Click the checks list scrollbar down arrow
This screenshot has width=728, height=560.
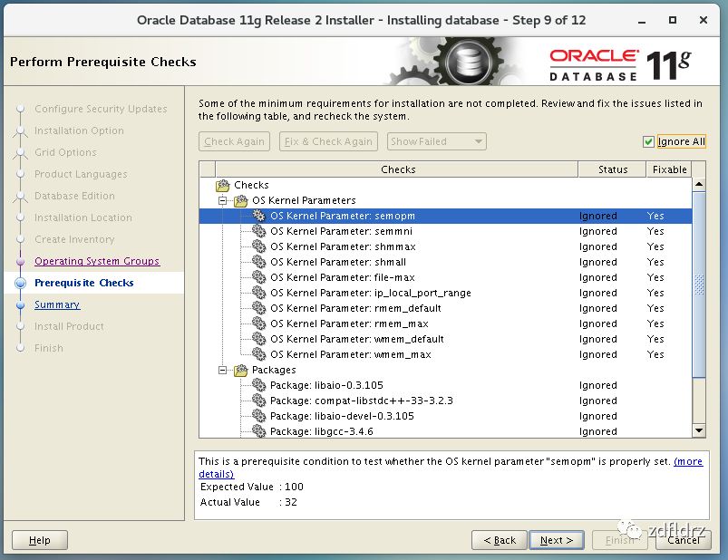coord(699,430)
